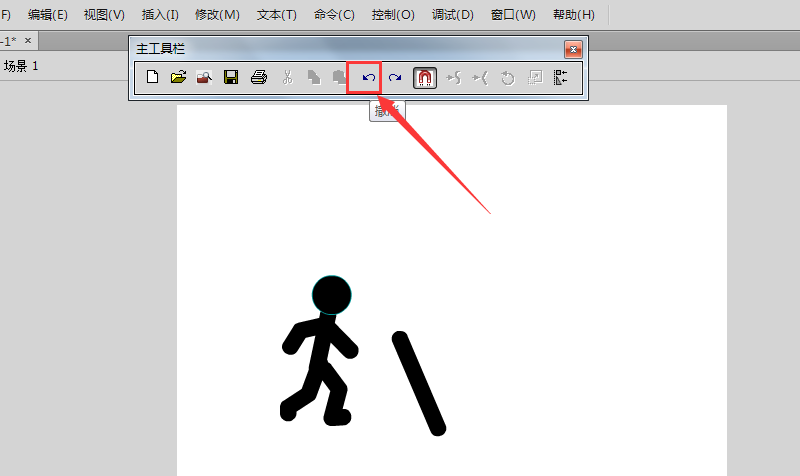Click the Paste icon

click(x=339, y=78)
